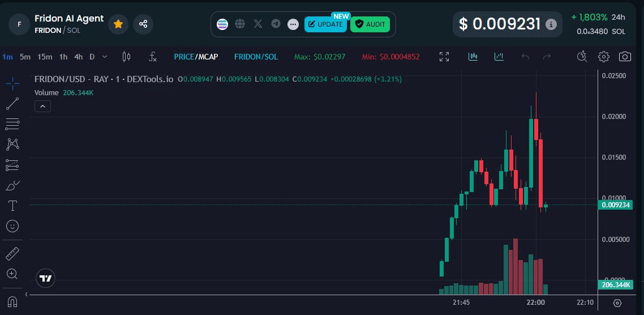
Task: Toggle the favorite star for Fridon AI Agent
Action: tap(118, 24)
